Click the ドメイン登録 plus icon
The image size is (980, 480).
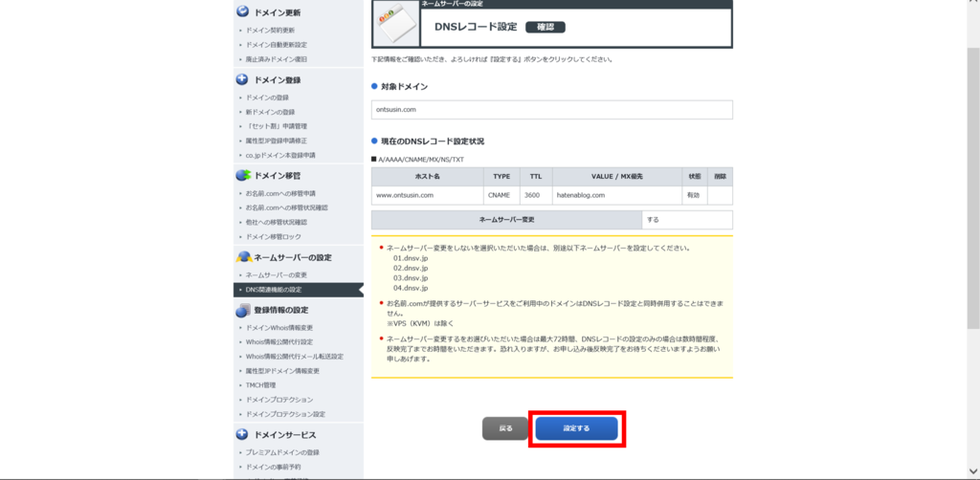[x=242, y=79]
